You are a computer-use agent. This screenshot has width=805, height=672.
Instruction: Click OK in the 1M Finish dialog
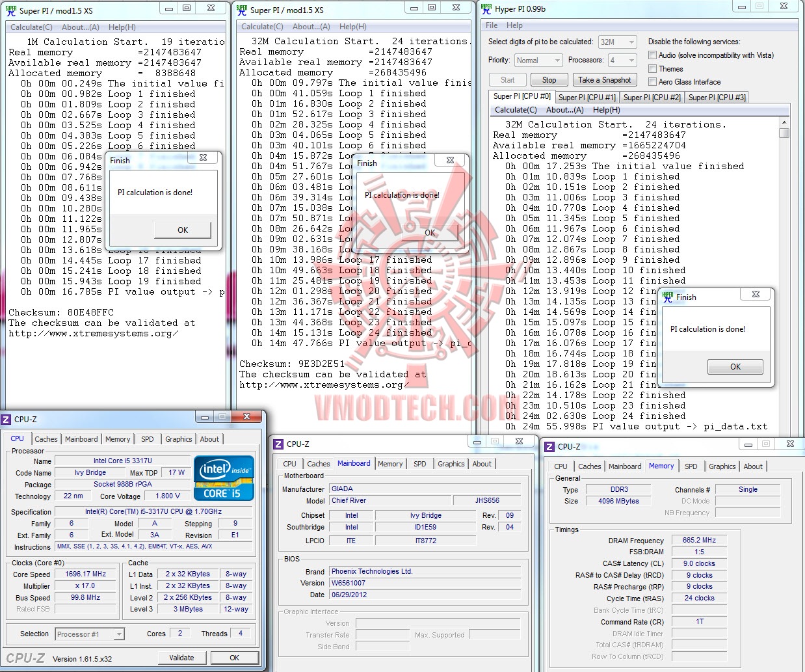point(183,230)
